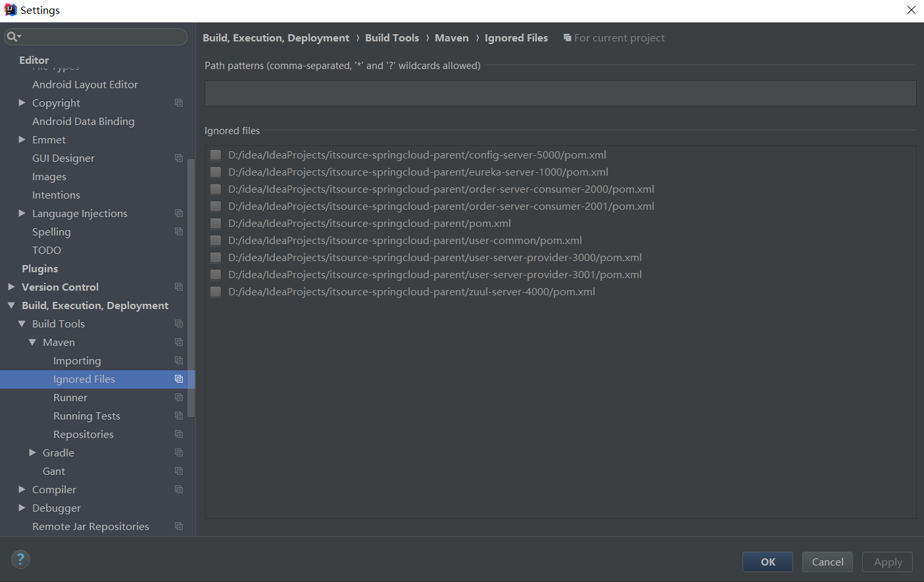Check user-server-provider-3001/pom.xml checkbox
Screen dimensions: 924x582
point(215,274)
